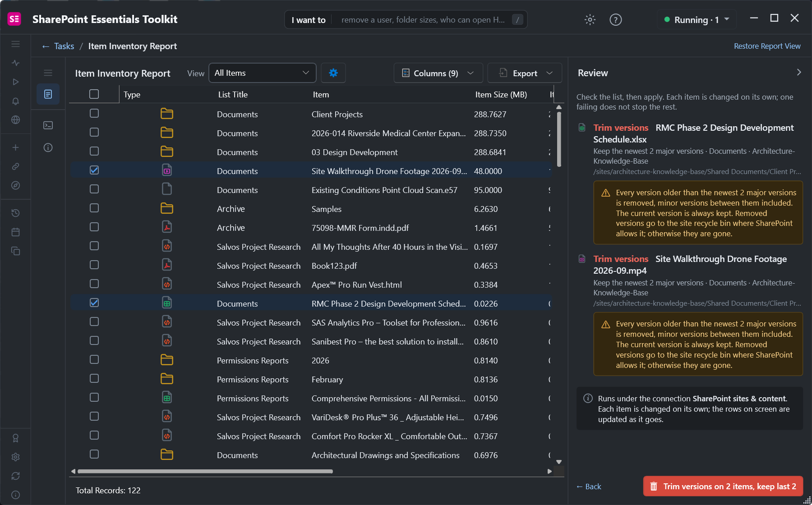Uncheck RMC Phase 2 Design Development checkbox
This screenshot has width=812, height=505.
(94, 303)
